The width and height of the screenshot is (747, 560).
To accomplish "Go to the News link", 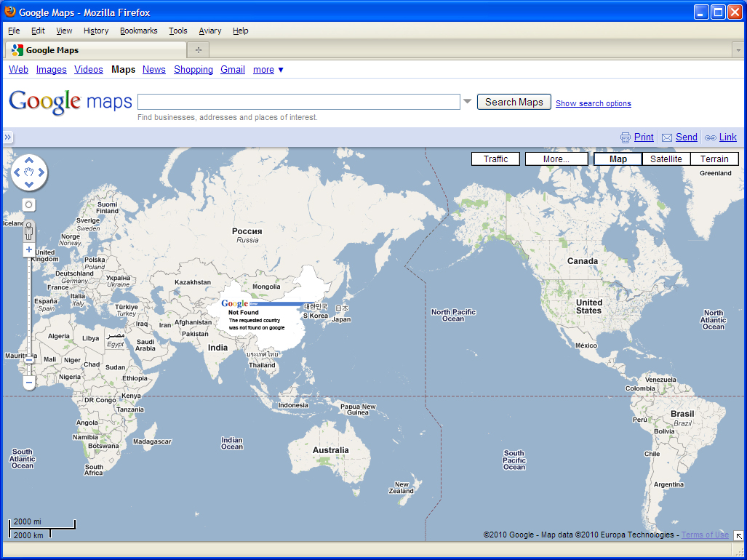I will point(154,70).
